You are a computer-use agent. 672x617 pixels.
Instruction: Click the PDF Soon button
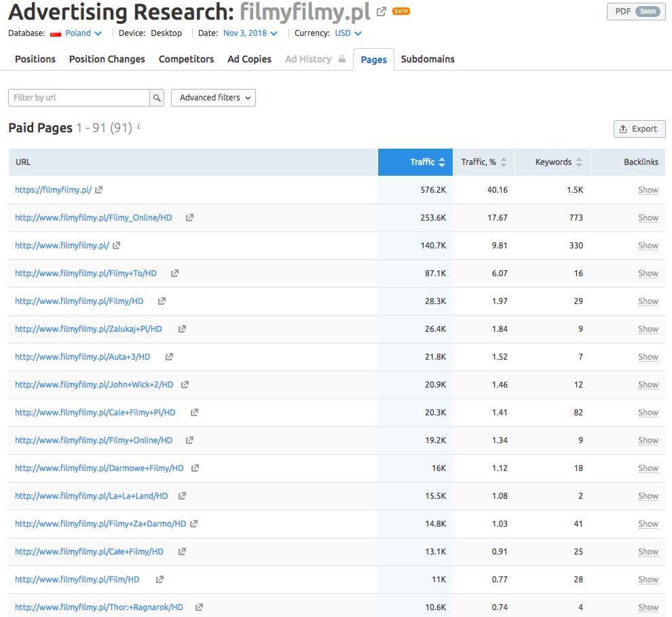636,12
